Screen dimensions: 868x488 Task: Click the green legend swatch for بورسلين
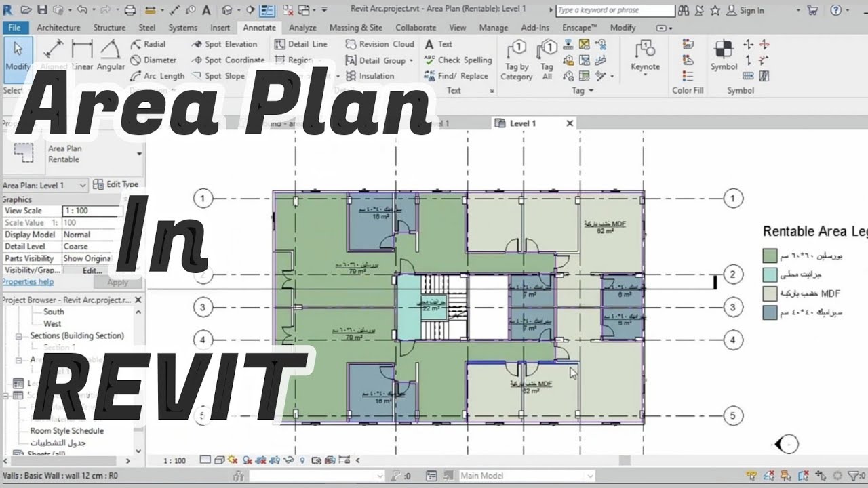770,256
